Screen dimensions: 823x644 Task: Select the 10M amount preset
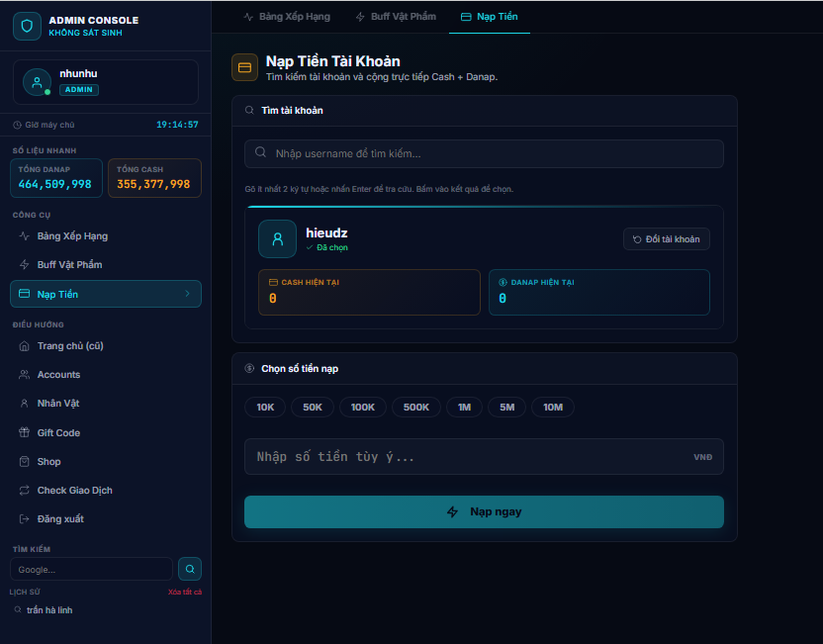point(553,408)
